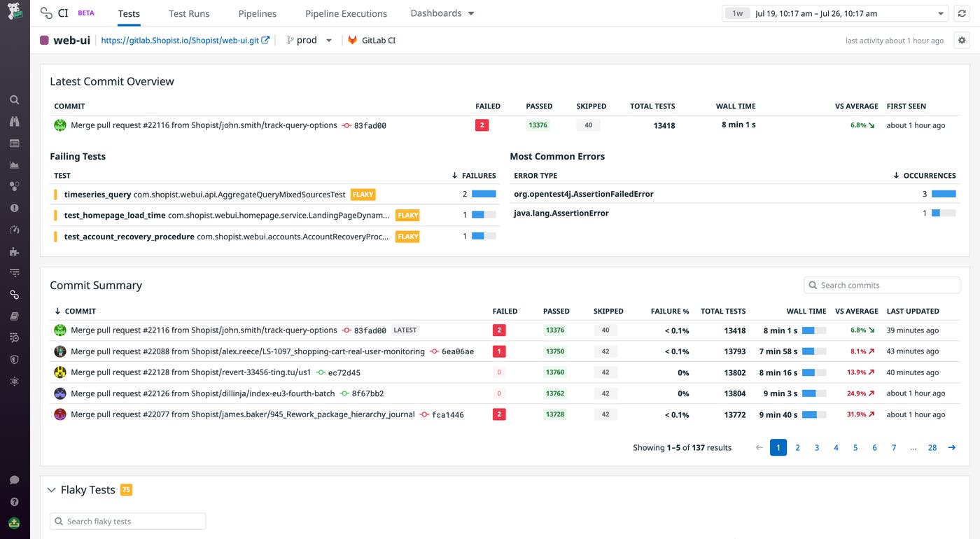This screenshot has width=980, height=539.
Task: Click the chat bubble icon in sidebar
Action: 14,480
